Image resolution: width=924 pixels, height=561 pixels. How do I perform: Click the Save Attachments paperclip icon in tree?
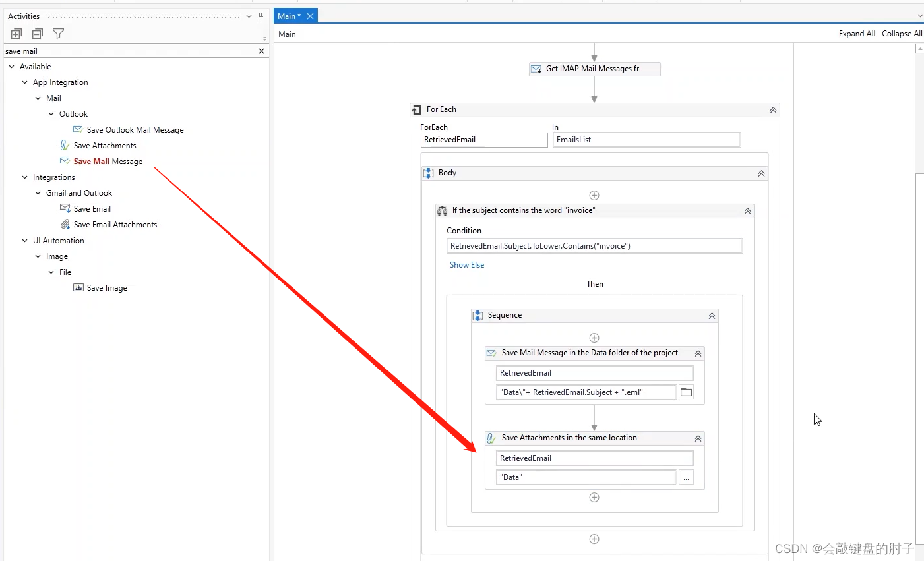[x=65, y=145]
